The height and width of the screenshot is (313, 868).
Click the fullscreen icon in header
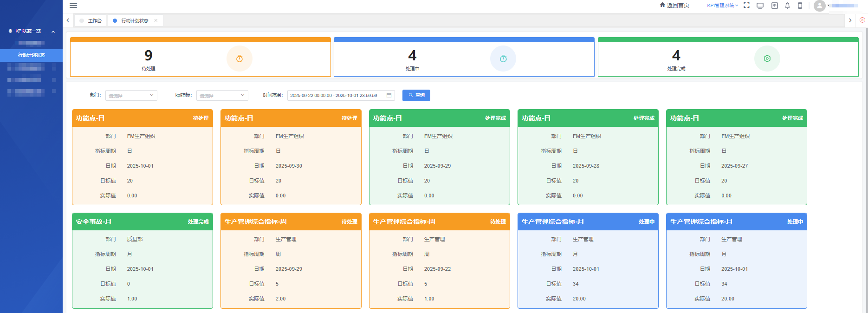(746, 6)
